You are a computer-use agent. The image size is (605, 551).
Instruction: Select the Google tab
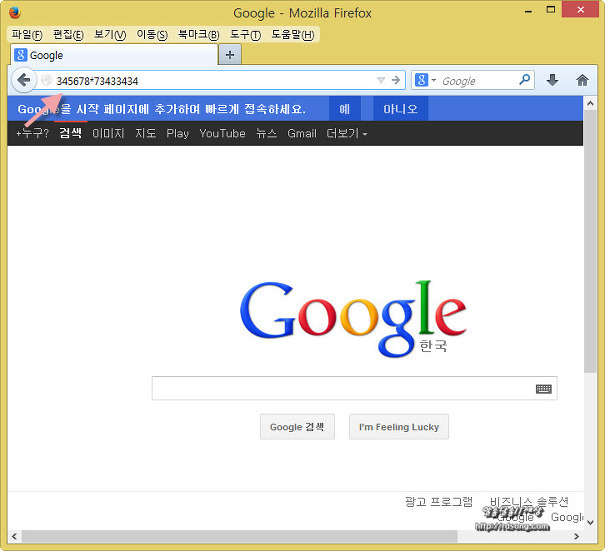pyautogui.click(x=115, y=55)
